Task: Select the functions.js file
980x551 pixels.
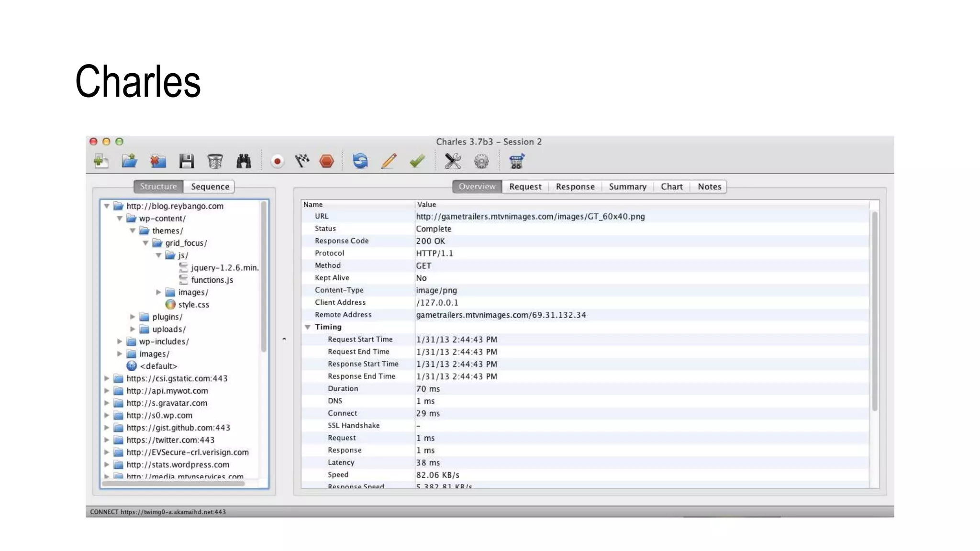Action: pos(212,280)
